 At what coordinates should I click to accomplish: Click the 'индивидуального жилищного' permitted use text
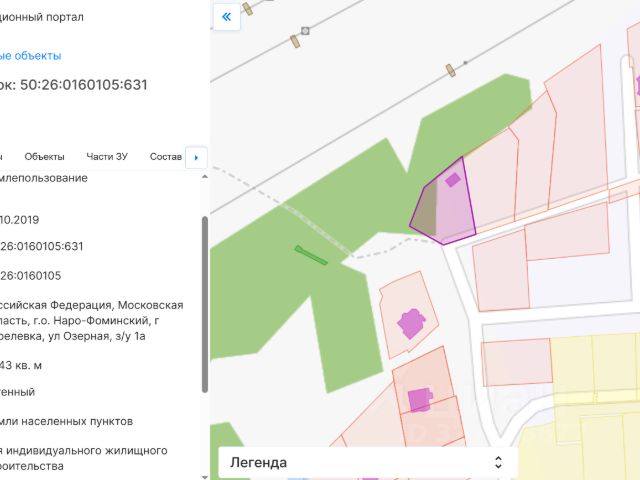(x=87, y=450)
